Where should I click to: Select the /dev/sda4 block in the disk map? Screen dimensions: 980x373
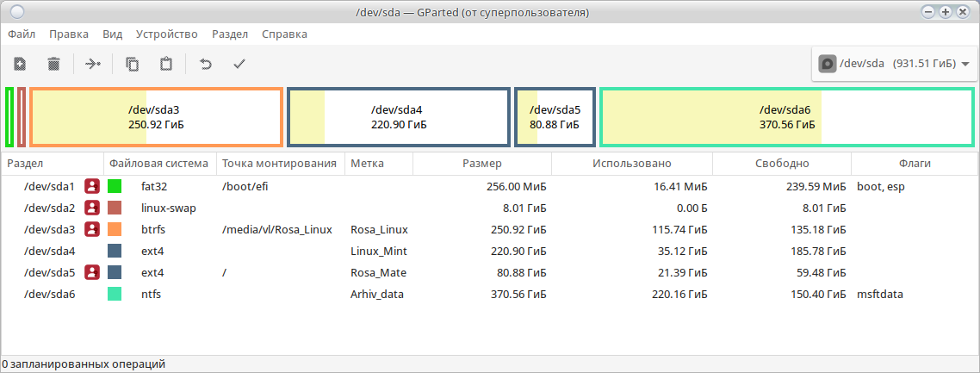coord(398,116)
